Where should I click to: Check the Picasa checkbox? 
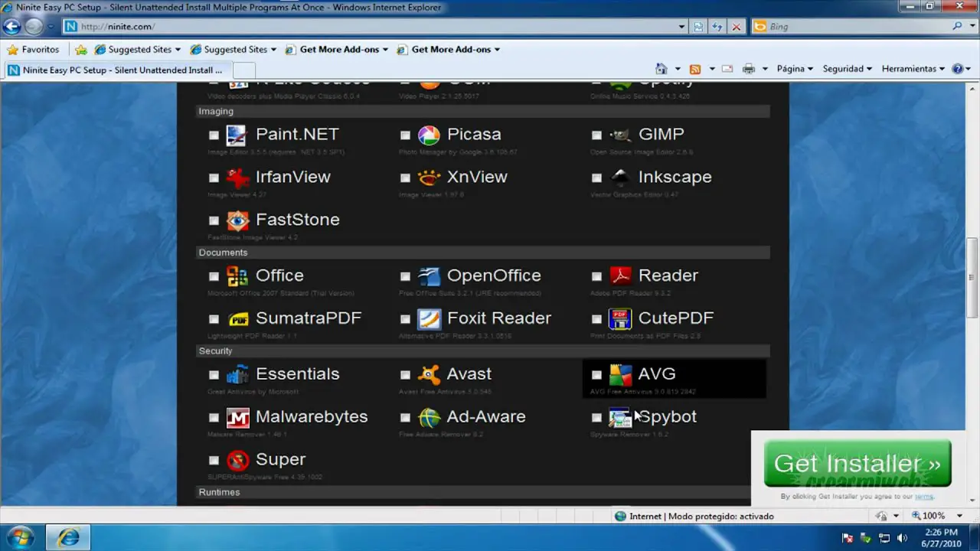(405, 135)
